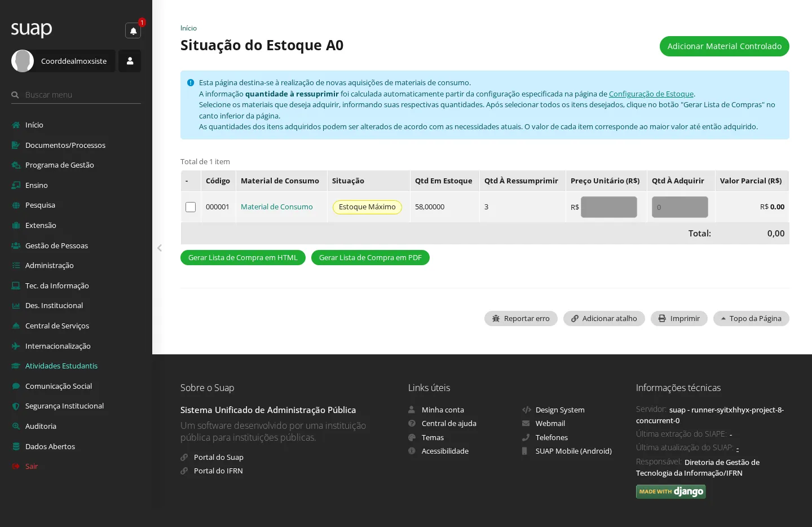This screenshot has height=527, width=812.
Task: Click the Comunicação Social speech icon
Action: [16, 386]
